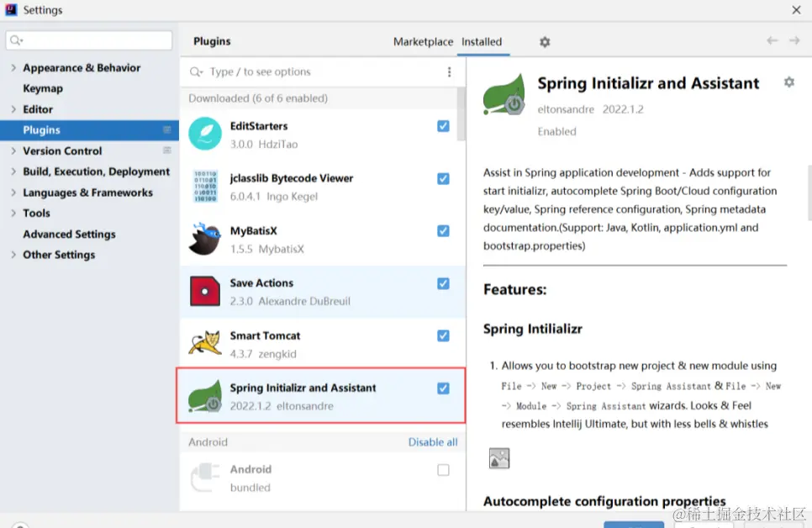Click the plugin list scrollbar

tap(461, 114)
